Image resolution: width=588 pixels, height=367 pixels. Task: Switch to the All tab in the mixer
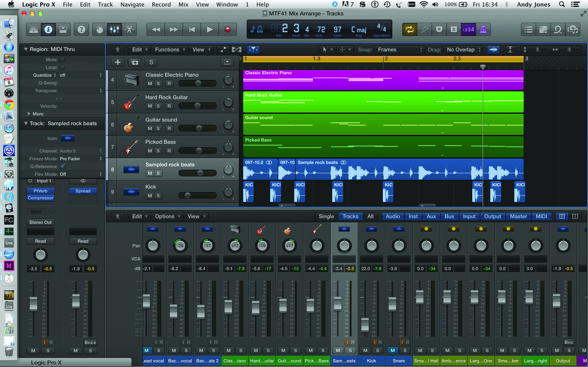click(x=371, y=216)
